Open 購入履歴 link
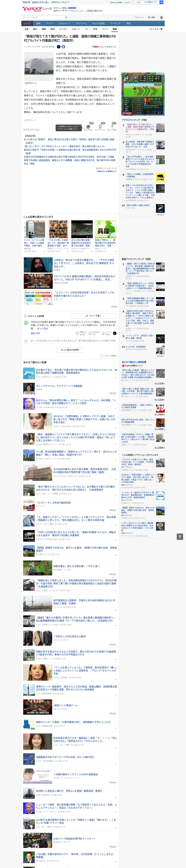 point(152,17)
